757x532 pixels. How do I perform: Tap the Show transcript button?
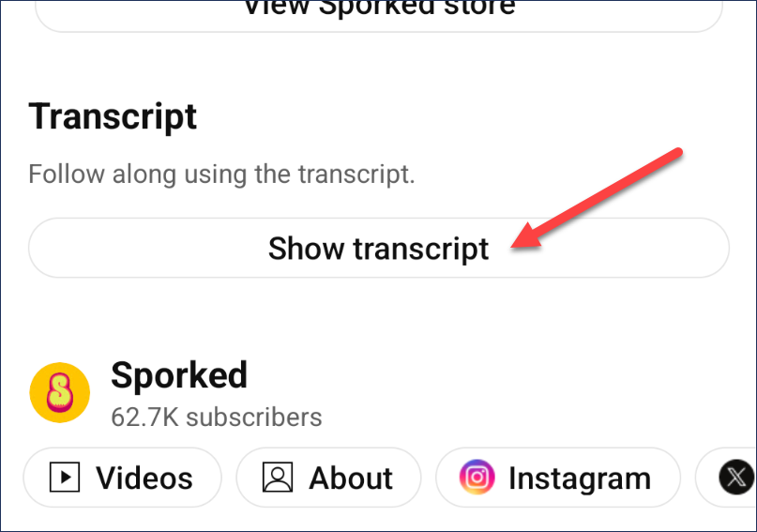pyautogui.click(x=379, y=248)
